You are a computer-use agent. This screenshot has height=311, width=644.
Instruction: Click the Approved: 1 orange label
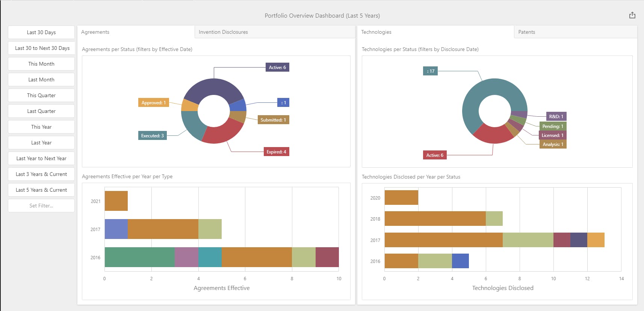tap(153, 103)
